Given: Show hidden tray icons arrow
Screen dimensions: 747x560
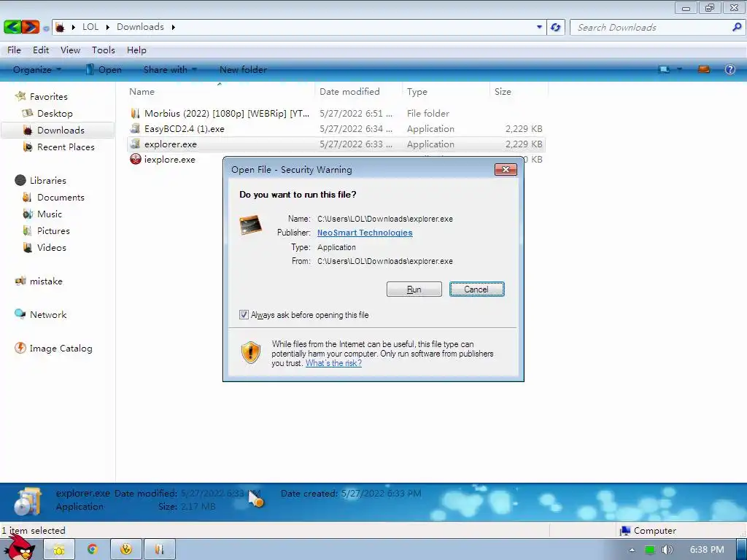Looking at the screenshot, I should click(632, 550).
